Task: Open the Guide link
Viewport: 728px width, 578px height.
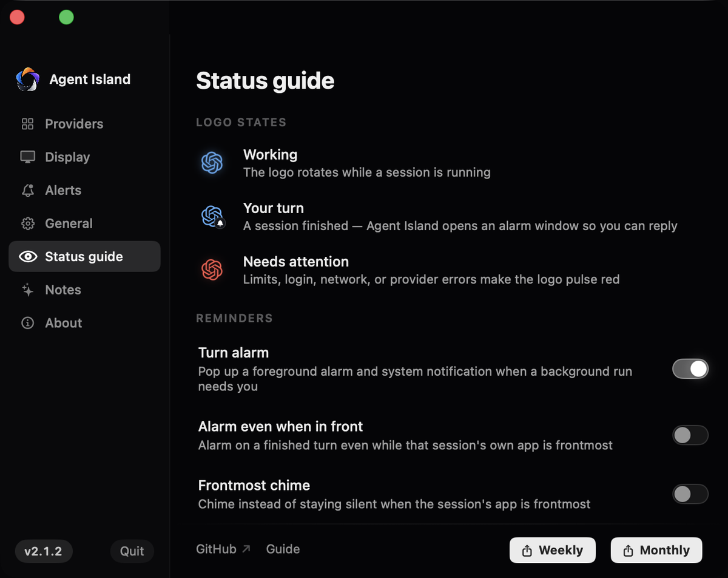Action: click(283, 549)
